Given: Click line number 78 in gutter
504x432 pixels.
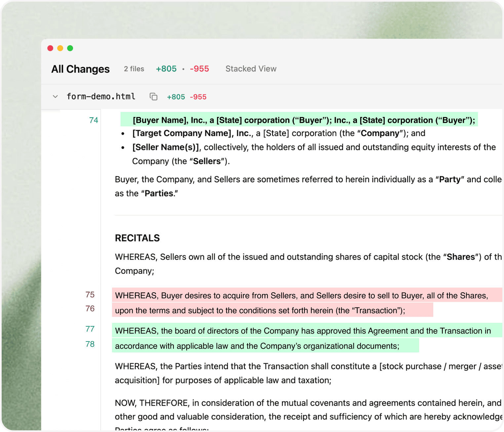Looking at the screenshot, I should 90,344.
